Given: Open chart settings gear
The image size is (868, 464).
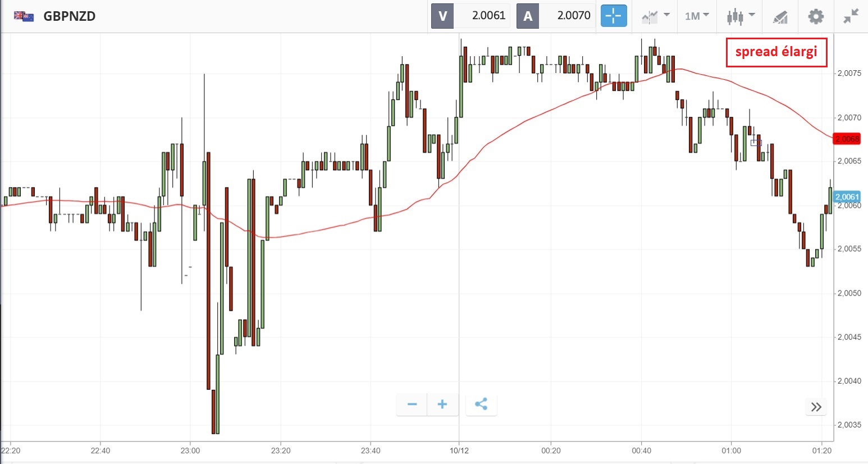Looking at the screenshot, I should [x=815, y=16].
